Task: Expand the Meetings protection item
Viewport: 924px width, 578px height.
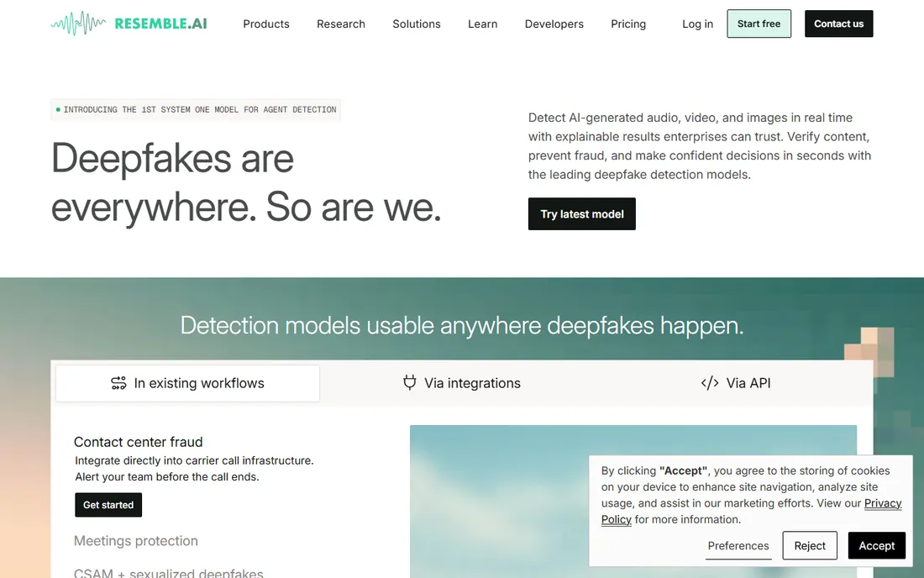Action: [135, 541]
